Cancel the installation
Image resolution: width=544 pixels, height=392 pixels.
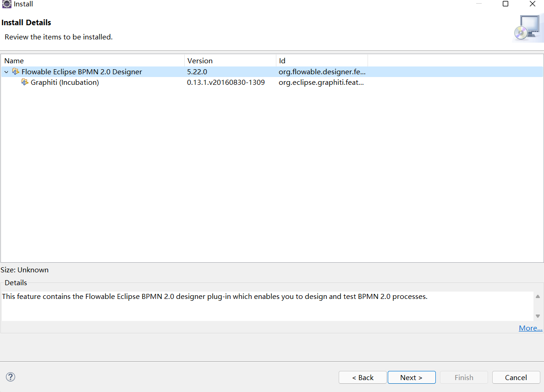(x=516, y=377)
